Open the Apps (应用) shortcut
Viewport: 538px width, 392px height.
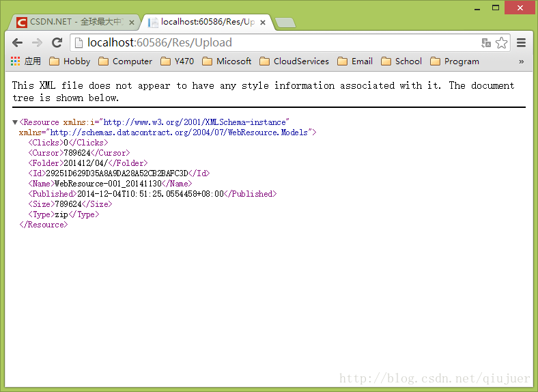click(26, 61)
